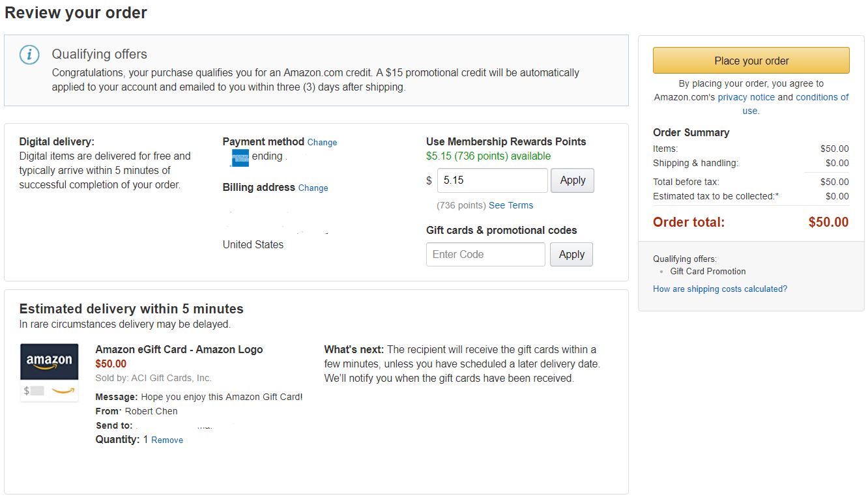The image size is (868, 501).
Task: Change the payment method
Action: point(322,143)
